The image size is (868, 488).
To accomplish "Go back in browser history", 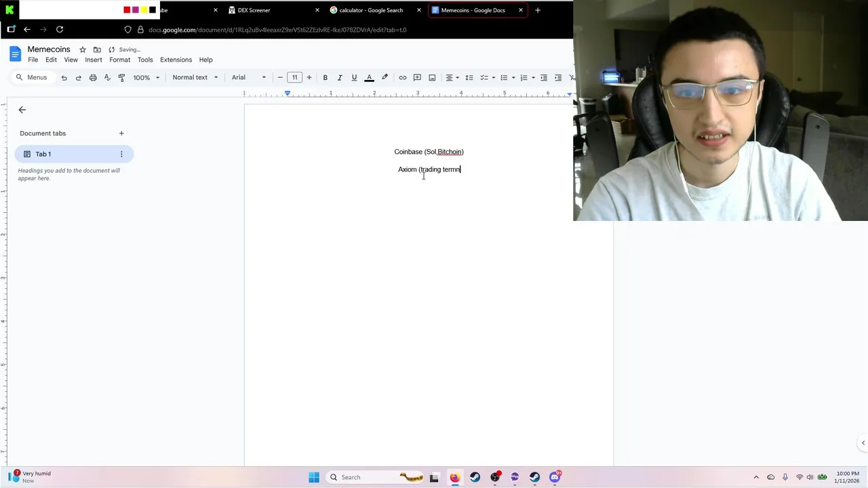I will [27, 30].
